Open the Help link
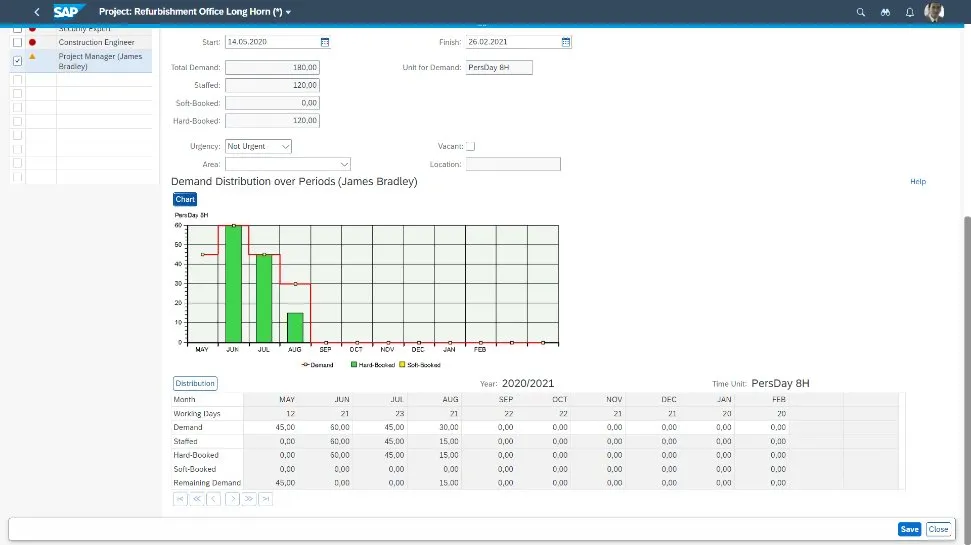The height and width of the screenshot is (545, 971). tap(917, 182)
